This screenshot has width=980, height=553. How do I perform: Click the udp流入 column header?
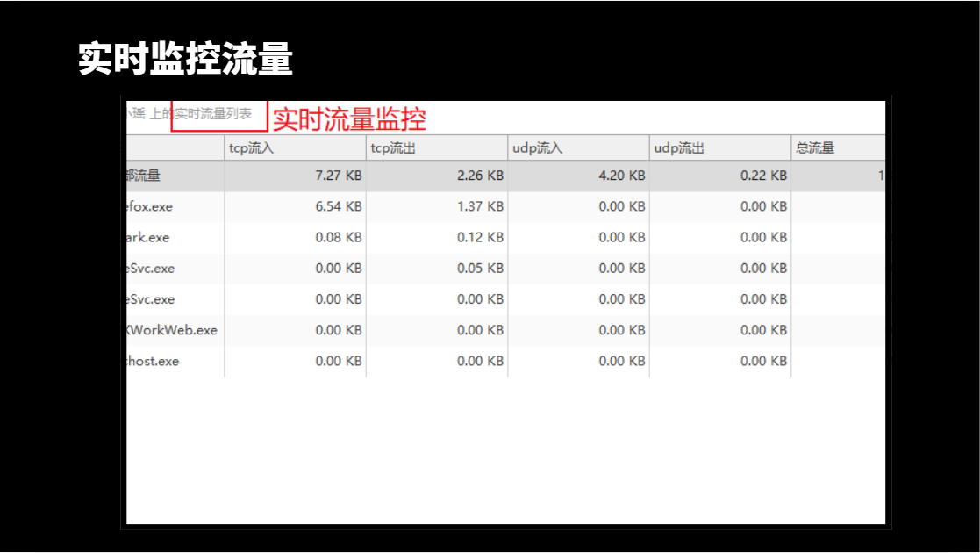pos(579,148)
